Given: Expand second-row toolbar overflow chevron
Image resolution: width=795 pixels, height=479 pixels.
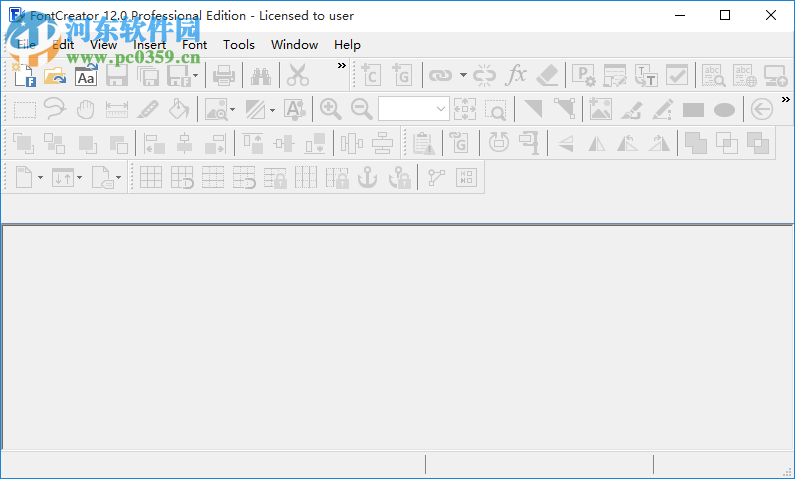Looking at the screenshot, I should tap(786, 99).
